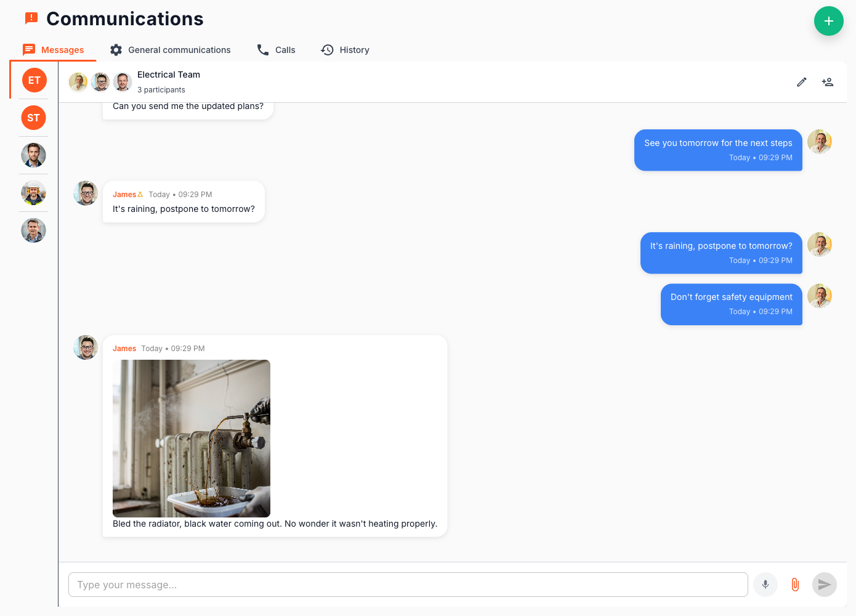Add a participant to Electrical Team
This screenshot has width=856, height=616.
[x=827, y=82]
